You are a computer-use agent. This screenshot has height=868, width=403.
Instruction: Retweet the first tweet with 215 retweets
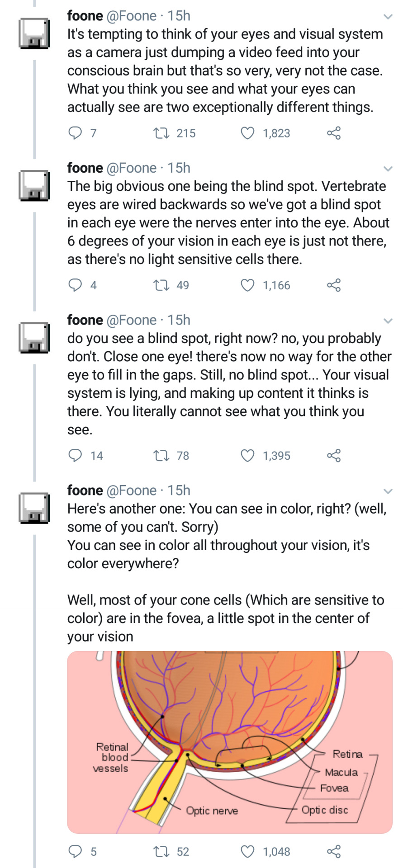pos(161,133)
